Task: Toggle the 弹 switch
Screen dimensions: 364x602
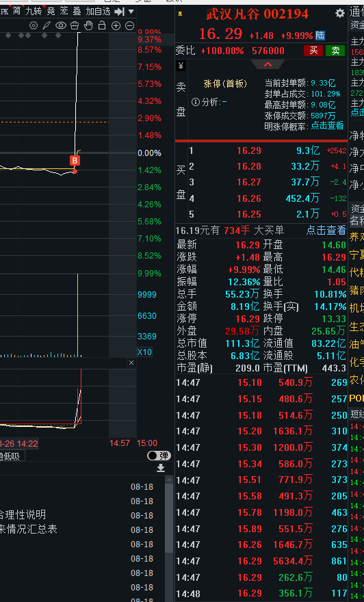Action: 159,456
